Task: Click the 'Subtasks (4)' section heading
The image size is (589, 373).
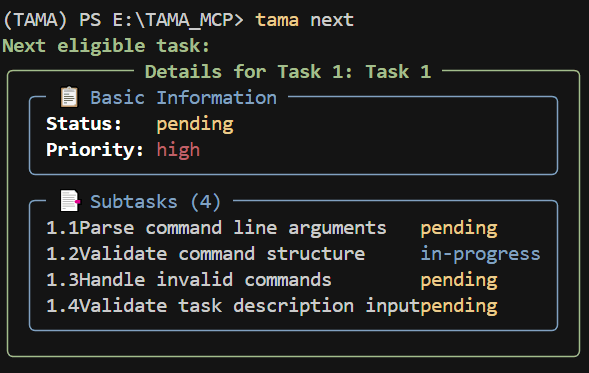Action: 156,202
